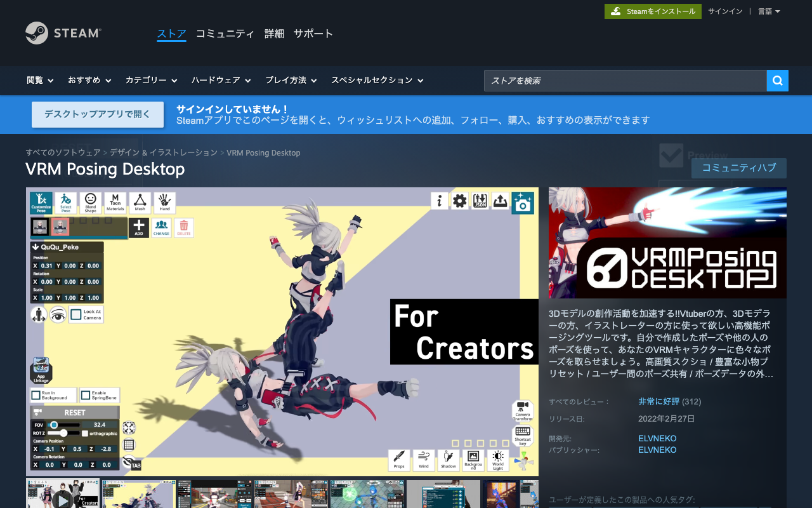Click the Steamをインストール button
Viewport: 812px width, 508px height.
(x=653, y=11)
